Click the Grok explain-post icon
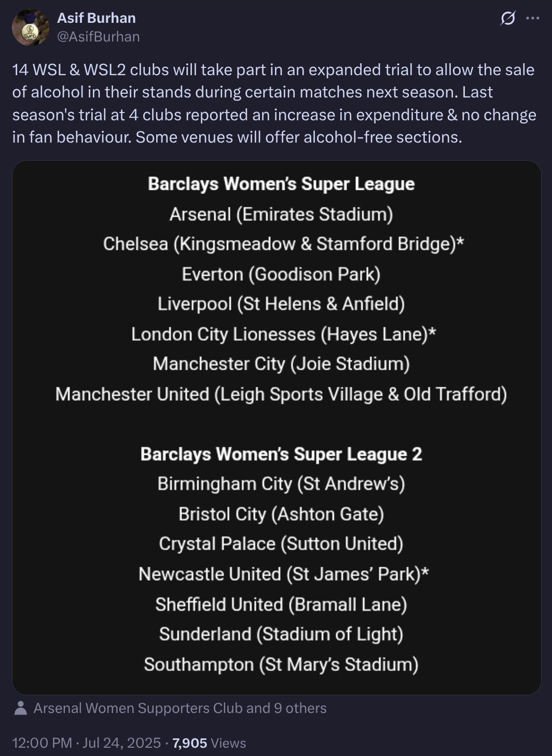Screen dimensions: 552x756 [x=508, y=19]
